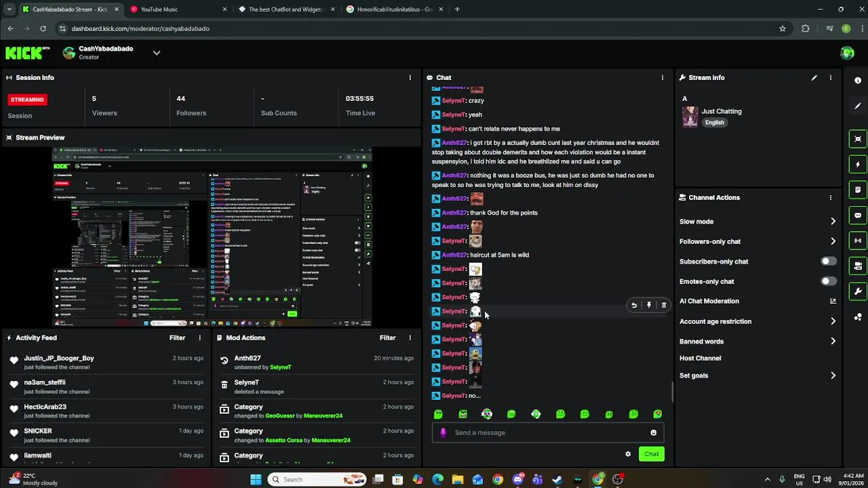Toggle the broadcast Session Info sidebar icon
Image resolution: width=868 pixels, height=488 pixels.
[x=858, y=240]
